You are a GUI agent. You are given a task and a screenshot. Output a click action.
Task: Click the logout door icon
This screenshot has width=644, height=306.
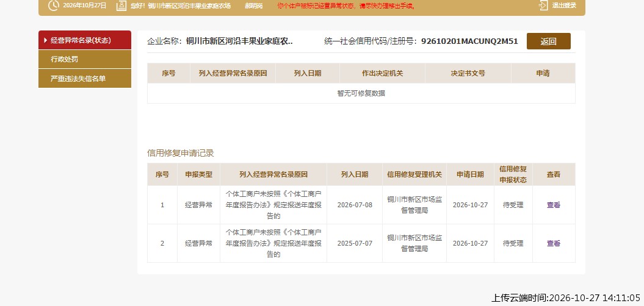click(543, 5)
